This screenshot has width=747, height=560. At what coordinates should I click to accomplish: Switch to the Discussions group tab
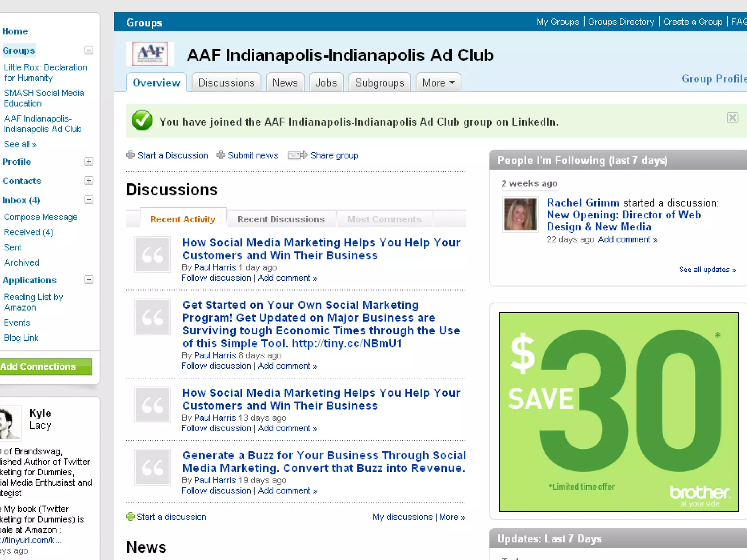point(226,83)
